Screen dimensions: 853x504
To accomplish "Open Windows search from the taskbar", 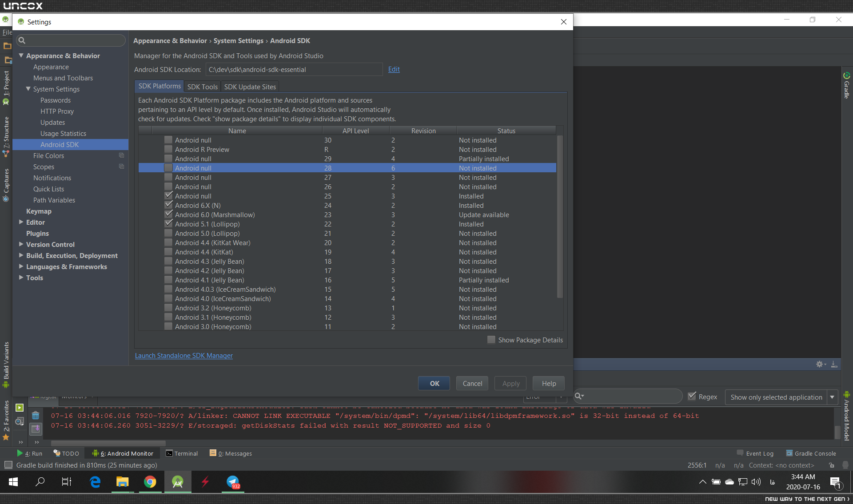I will (x=40, y=482).
